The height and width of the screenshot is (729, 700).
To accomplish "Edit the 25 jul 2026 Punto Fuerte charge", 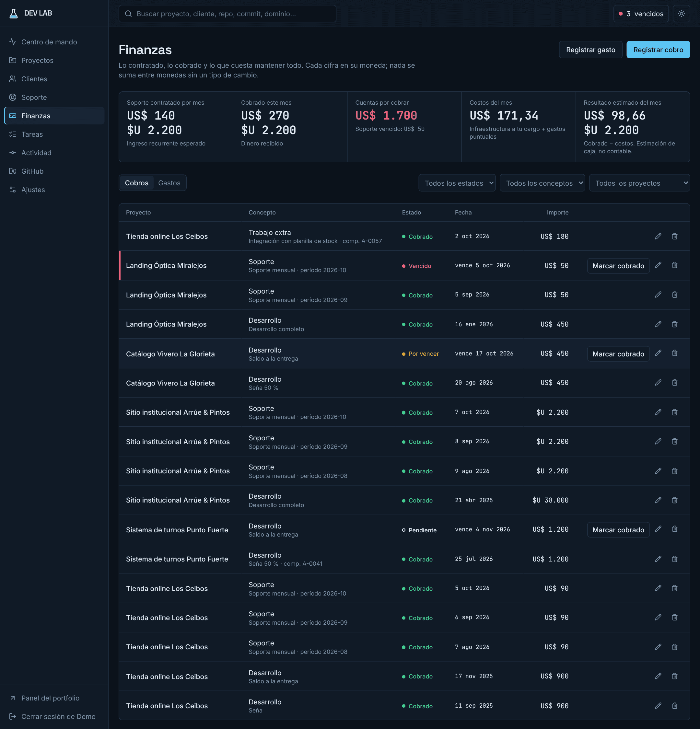I will (658, 559).
